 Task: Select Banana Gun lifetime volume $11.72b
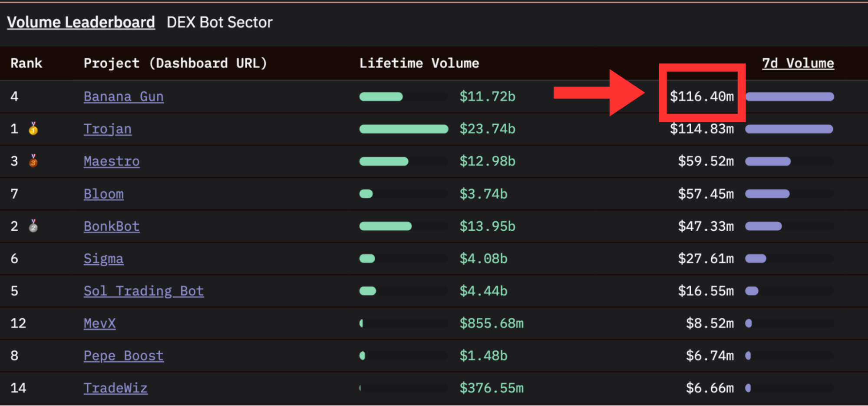tap(487, 96)
